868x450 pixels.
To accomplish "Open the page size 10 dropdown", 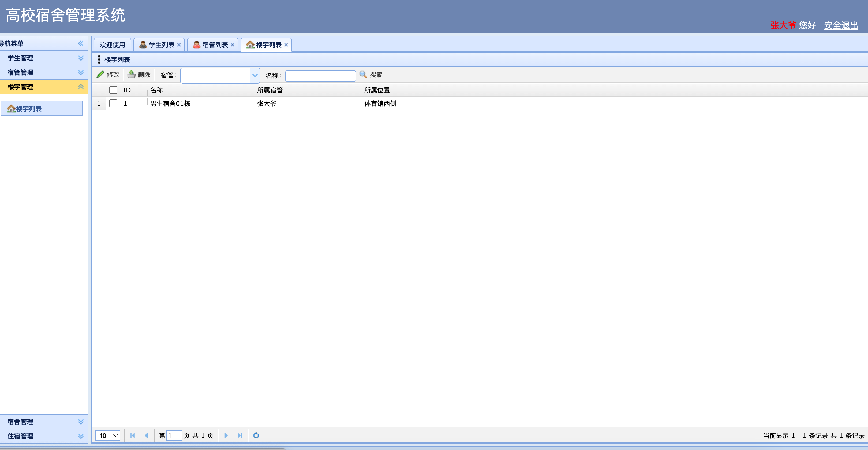I will [108, 435].
